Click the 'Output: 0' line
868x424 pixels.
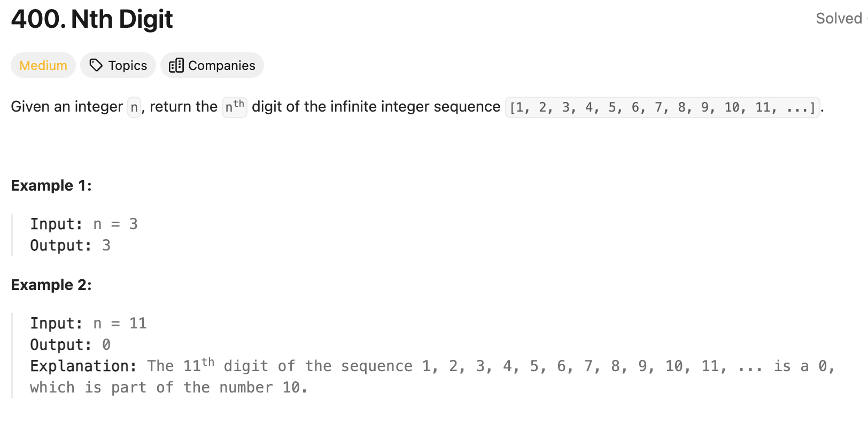(71, 344)
